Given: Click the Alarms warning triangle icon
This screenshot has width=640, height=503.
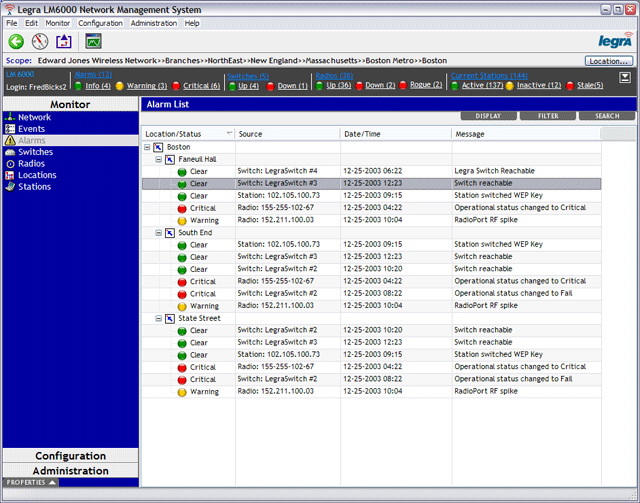Looking at the screenshot, I should click(x=10, y=140).
